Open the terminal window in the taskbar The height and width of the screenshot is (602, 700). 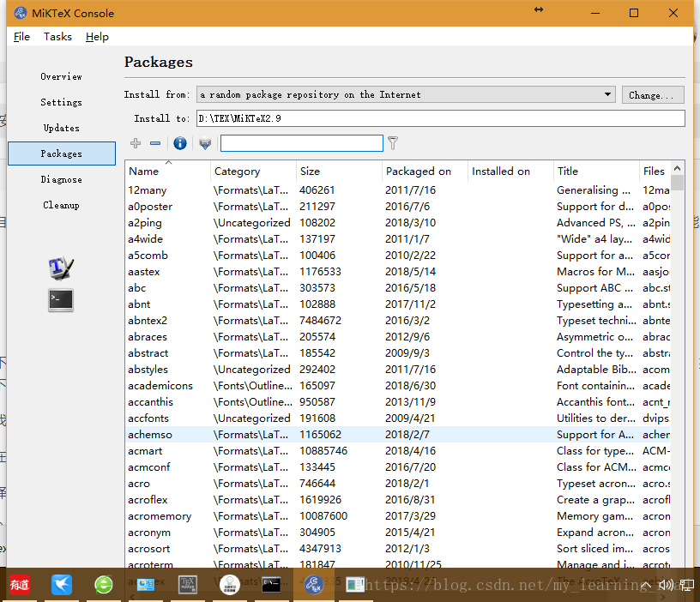click(x=271, y=585)
